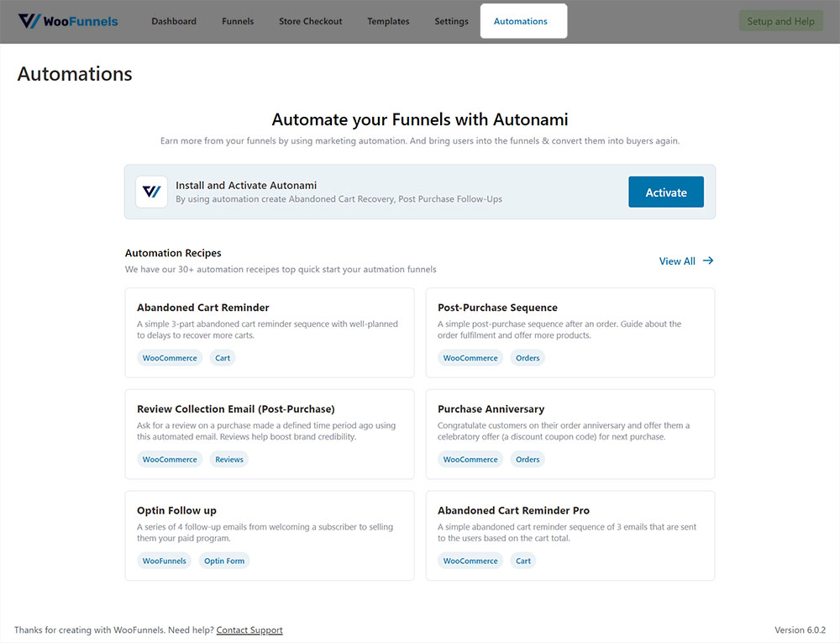Screen dimensions: 840x643
Task: Click the "Earn more from your funnels" subtitle
Action: (x=420, y=141)
